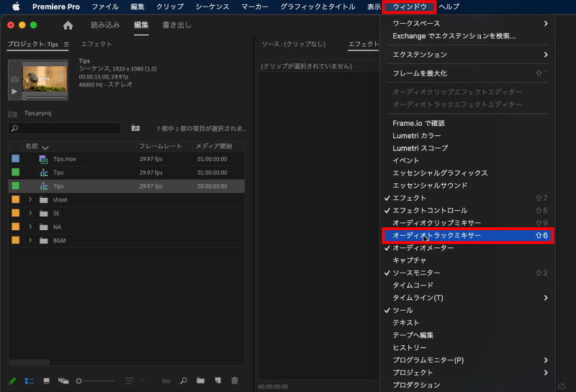Click the poster frame camera icon

pos(14,79)
